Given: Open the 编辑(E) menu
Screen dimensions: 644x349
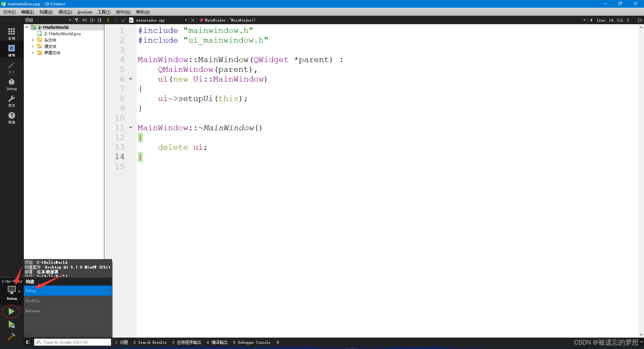Looking at the screenshot, I should (x=28, y=12).
